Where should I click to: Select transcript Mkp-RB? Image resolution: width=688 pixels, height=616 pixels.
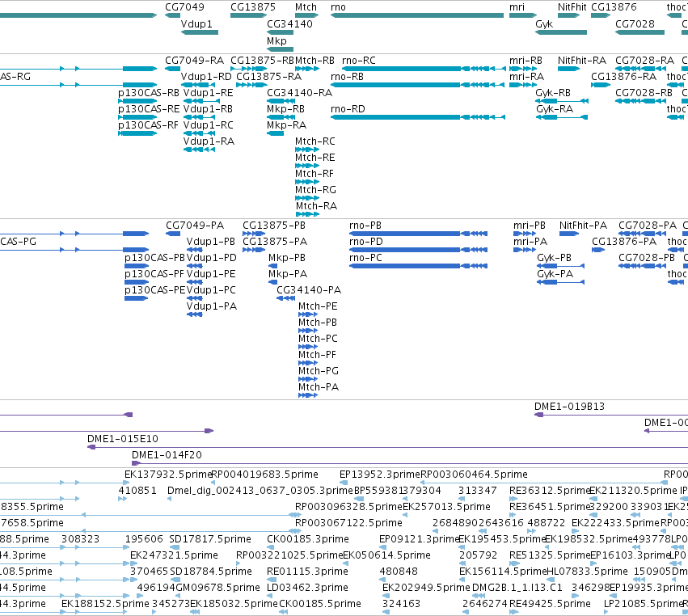285,109
